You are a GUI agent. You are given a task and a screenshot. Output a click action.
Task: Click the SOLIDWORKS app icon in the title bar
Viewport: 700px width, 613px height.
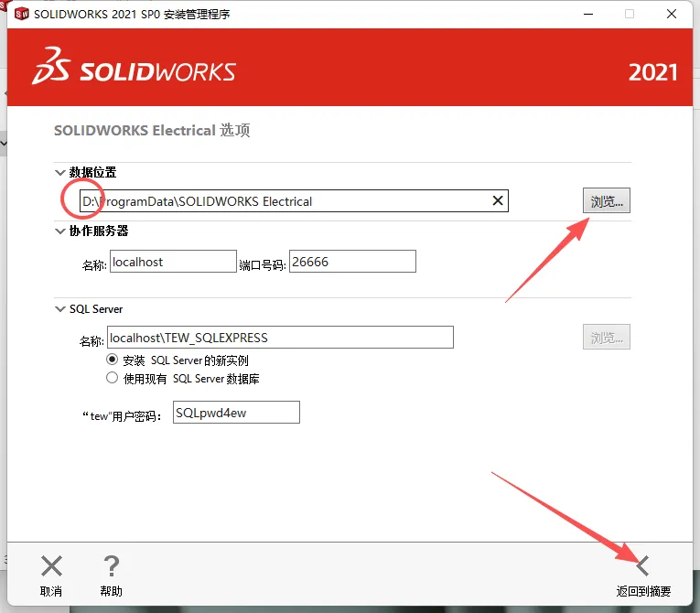point(21,14)
